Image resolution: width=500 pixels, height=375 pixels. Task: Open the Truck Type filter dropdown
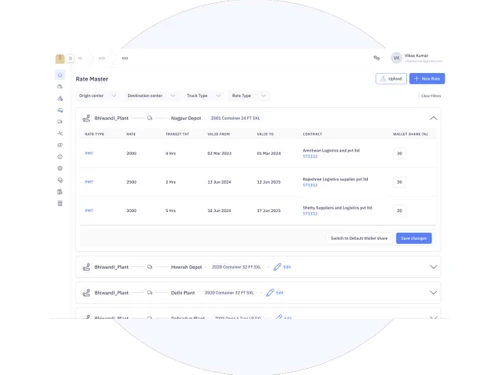(204, 96)
